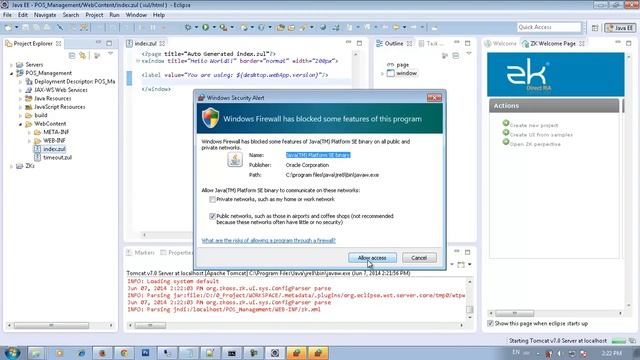Expand the JAX-WS Web Services node
This screenshot has height=360, width=640.
coord(20,90)
